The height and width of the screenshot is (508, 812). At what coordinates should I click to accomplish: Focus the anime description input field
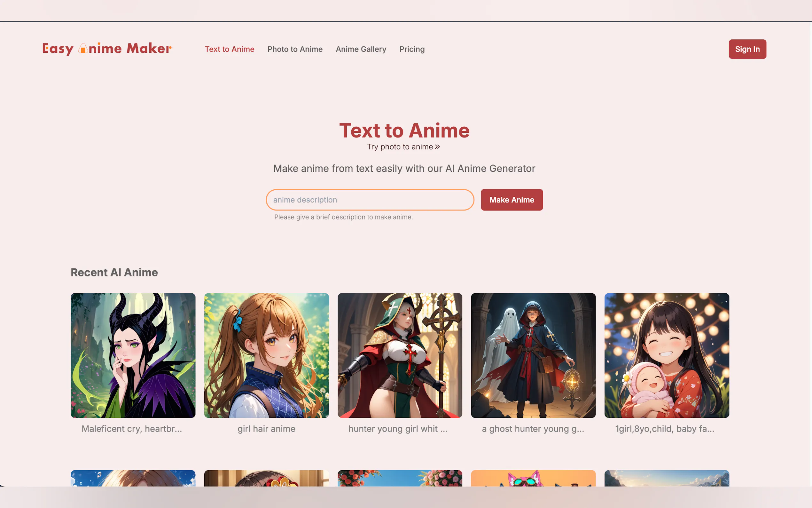pyautogui.click(x=370, y=200)
